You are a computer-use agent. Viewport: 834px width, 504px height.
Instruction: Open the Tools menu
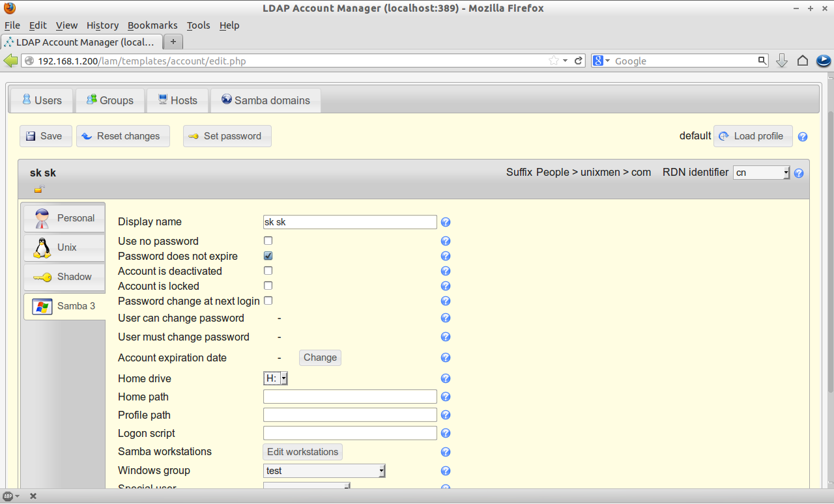point(198,25)
